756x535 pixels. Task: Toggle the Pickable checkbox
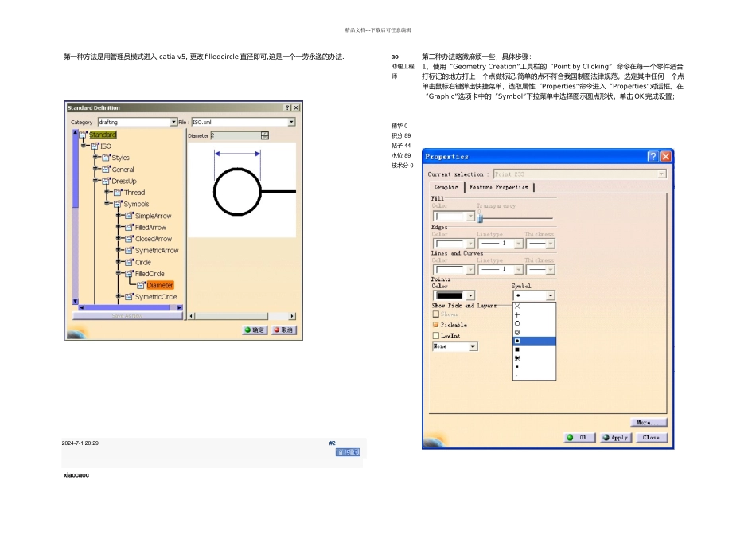436,325
